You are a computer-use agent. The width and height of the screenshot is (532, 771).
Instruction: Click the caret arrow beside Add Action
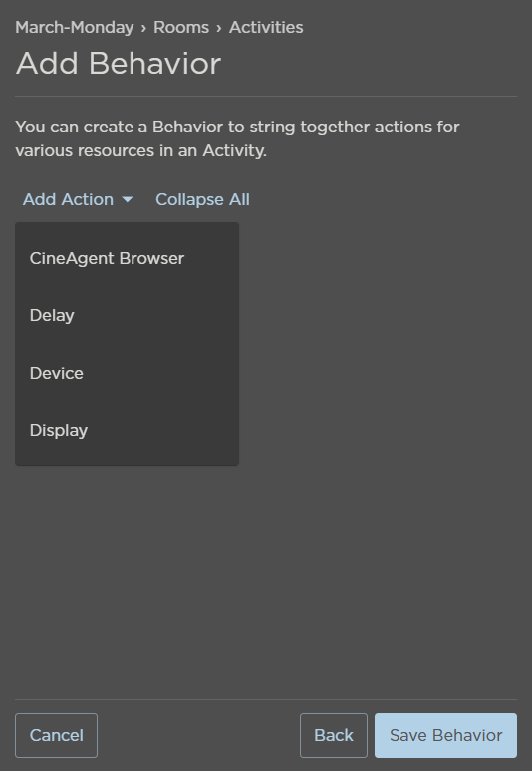[x=128, y=199]
